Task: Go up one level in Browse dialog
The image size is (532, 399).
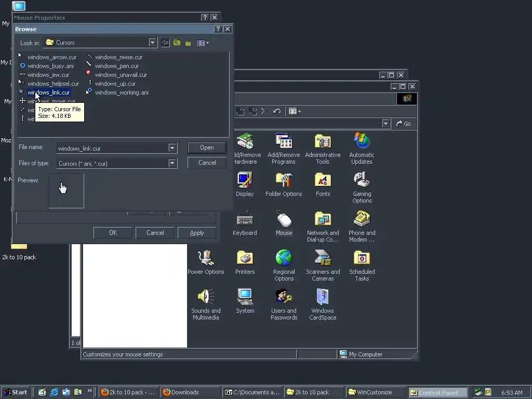Action: 177,43
